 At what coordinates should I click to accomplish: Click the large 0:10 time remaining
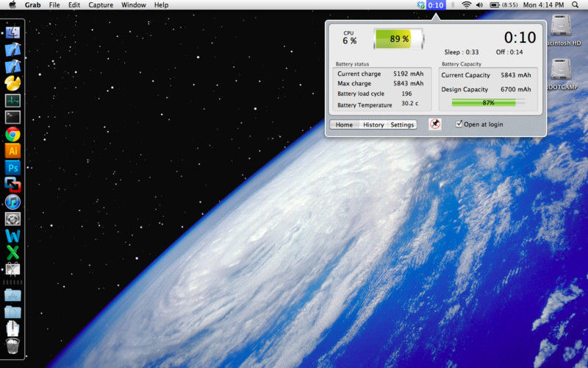[x=520, y=38]
